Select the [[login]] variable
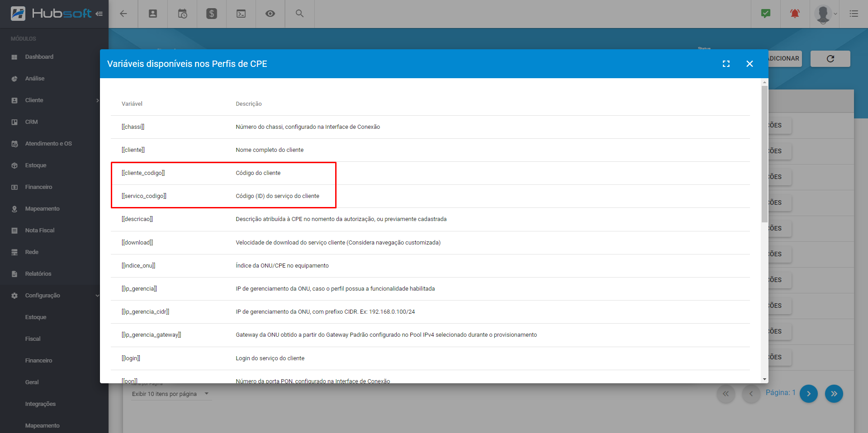 pos(131,358)
